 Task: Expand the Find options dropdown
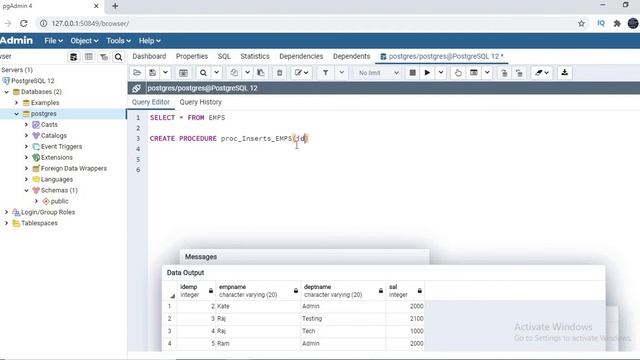point(217,73)
